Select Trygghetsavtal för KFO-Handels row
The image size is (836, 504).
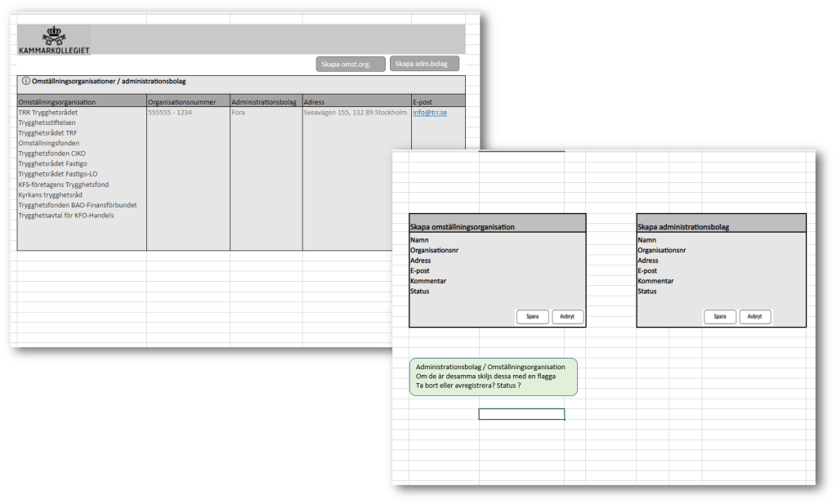coord(66,216)
